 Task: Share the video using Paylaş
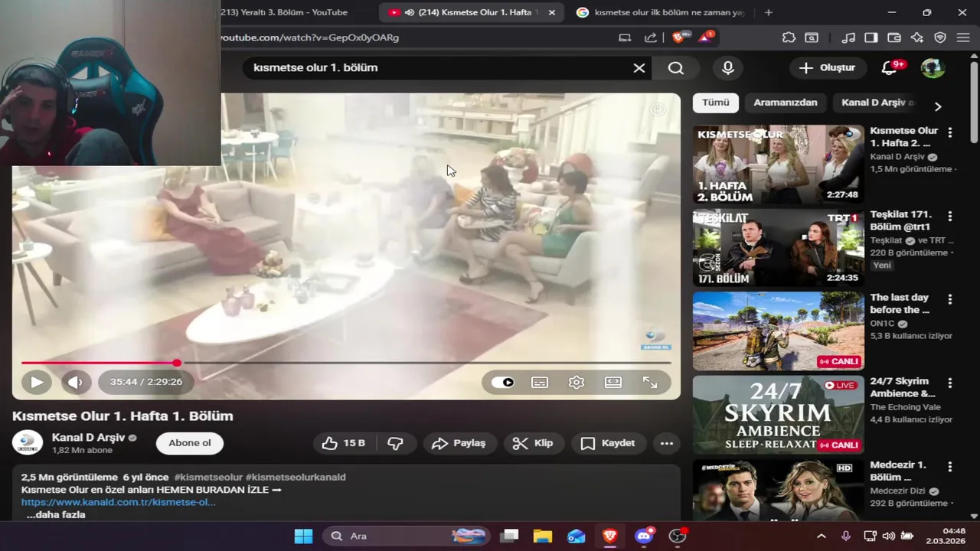pos(459,443)
